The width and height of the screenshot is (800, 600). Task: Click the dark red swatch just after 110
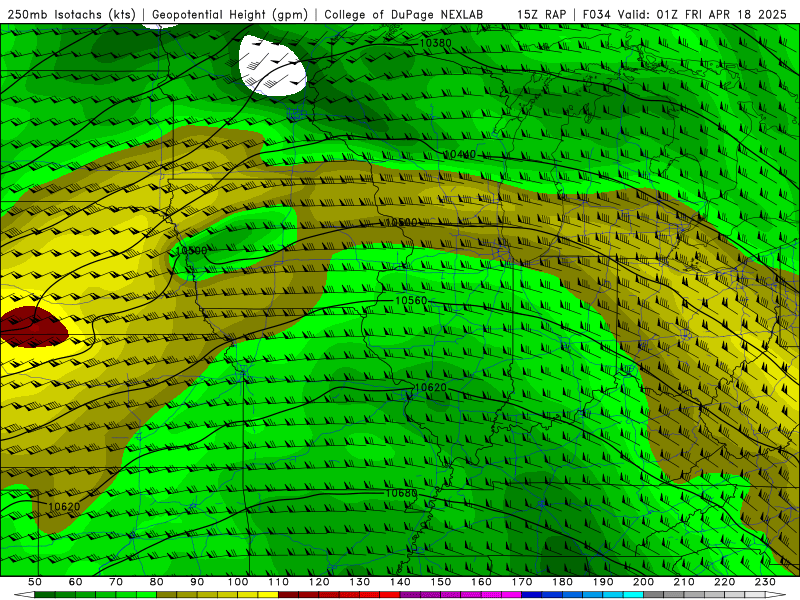[289, 595]
